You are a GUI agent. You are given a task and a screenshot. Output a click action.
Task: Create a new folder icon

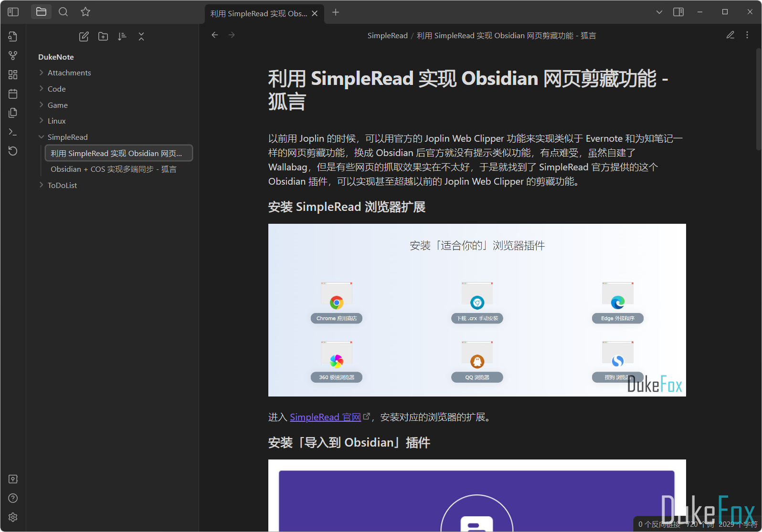pos(103,36)
